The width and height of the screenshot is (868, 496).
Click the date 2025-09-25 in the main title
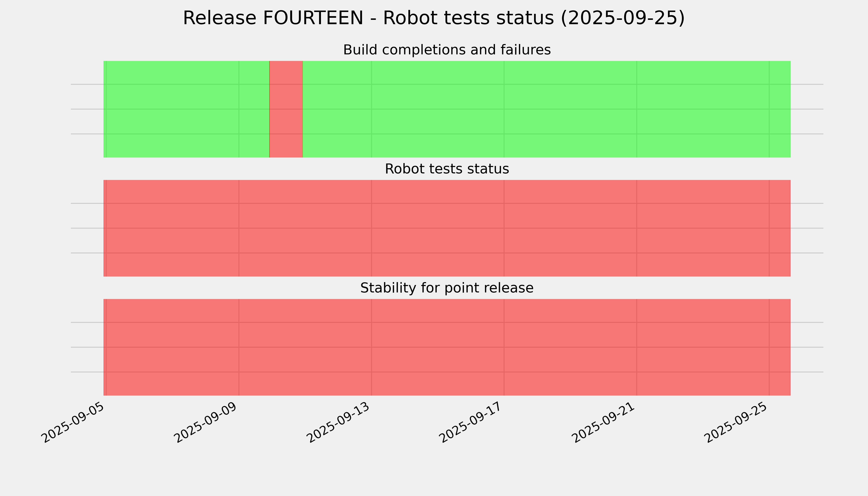(622, 18)
